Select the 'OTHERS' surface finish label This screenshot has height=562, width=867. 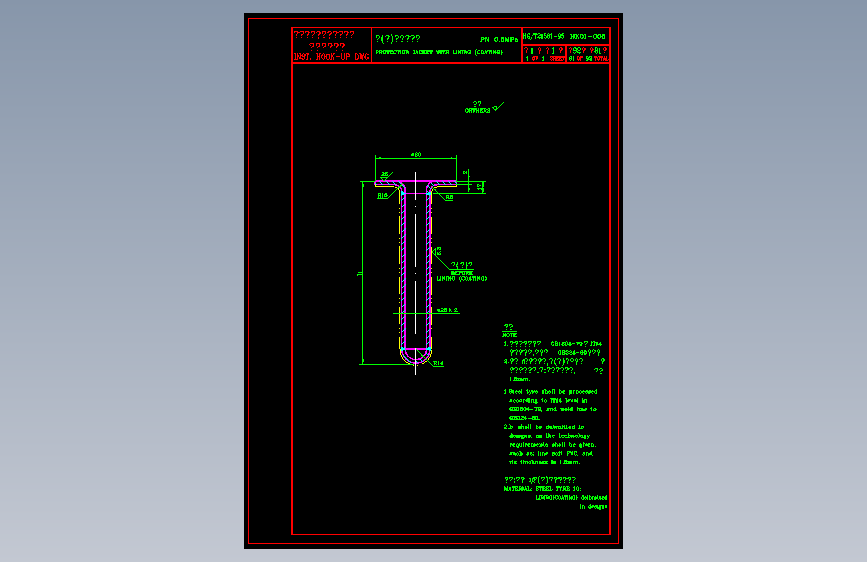pyautogui.click(x=477, y=111)
